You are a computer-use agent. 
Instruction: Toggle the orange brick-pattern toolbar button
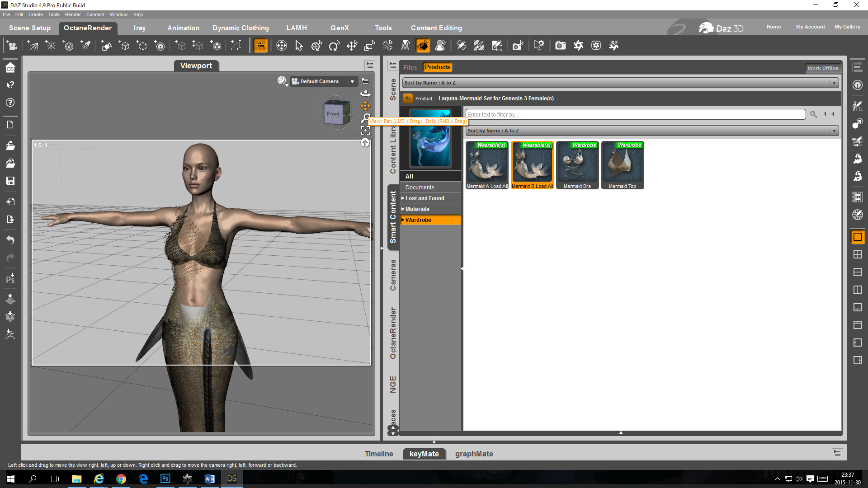tap(261, 46)
